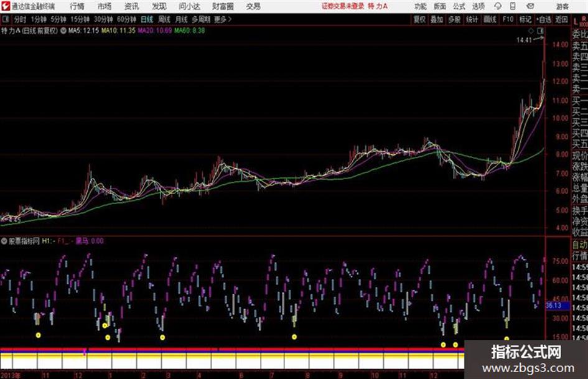Open the 版面 menu

(x=439, y=6)
